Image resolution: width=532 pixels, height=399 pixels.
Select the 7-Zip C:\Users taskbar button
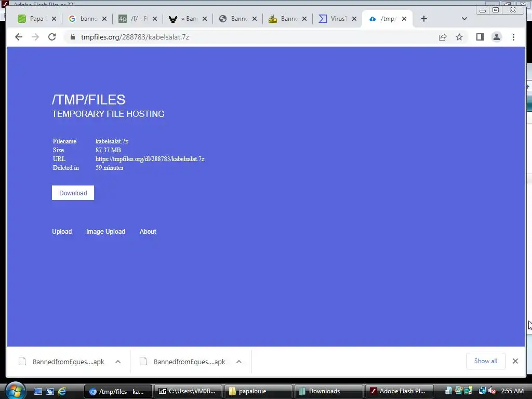[x=188, y=391]
